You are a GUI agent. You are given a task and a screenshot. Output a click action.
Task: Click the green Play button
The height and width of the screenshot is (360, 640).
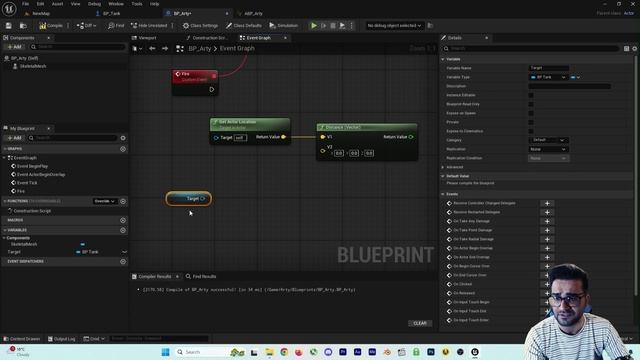(314, 25)
